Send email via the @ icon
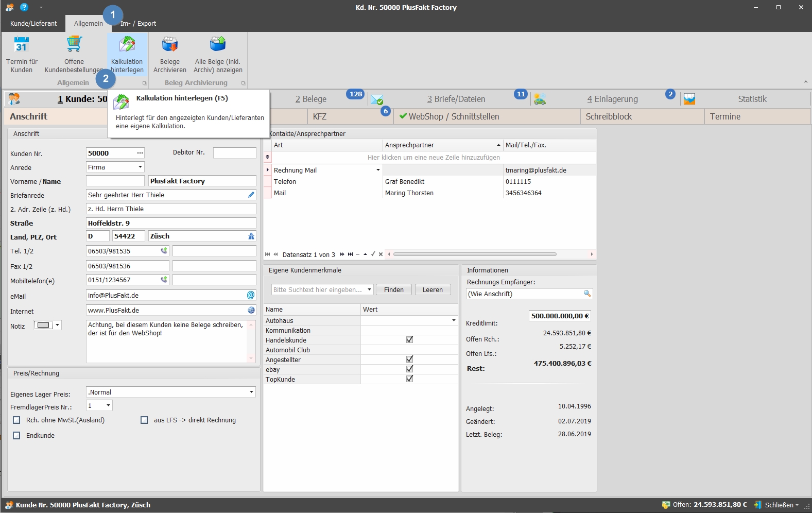This screenshot has height=513, width=812. tap(251, 295)
